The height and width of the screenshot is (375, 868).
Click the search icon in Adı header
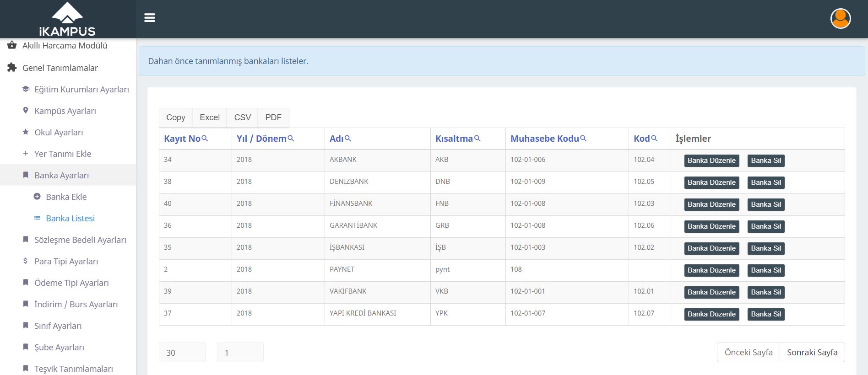[x=348, y=138]
